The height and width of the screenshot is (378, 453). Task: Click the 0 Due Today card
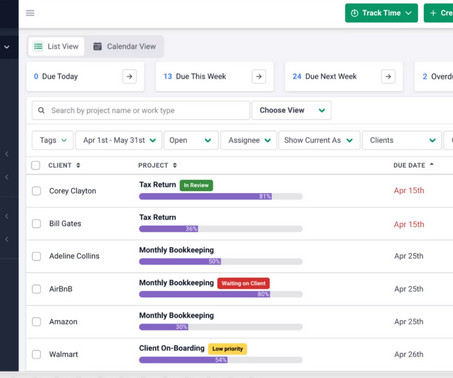[x=85, y=77]
